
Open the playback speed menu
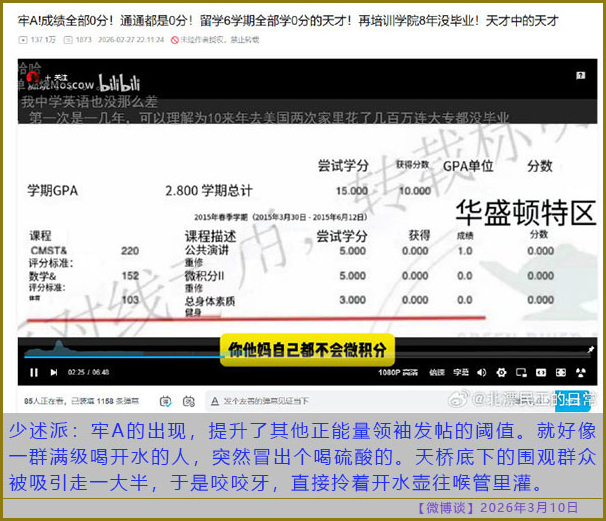pyautogui.click(x=437, y=372)
